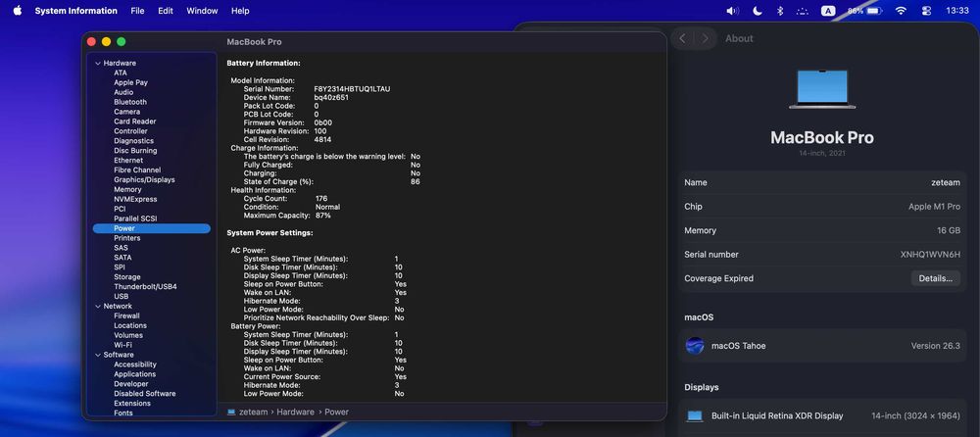Open the Apple menu

17,10
